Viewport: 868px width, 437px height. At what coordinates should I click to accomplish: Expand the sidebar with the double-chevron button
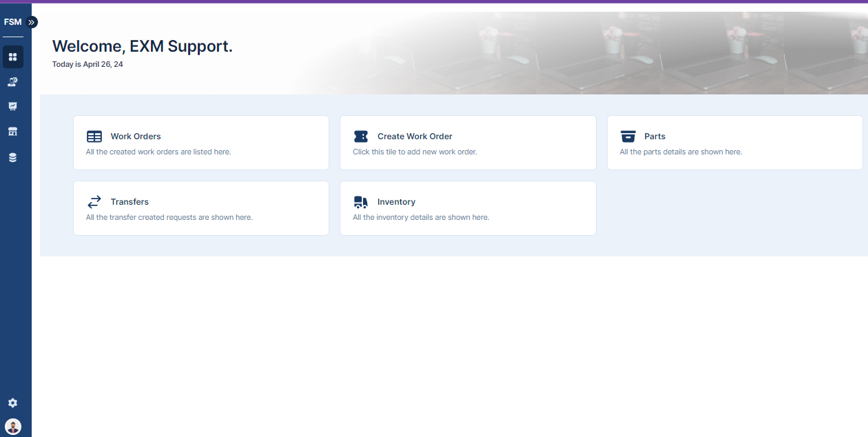(32, 22)
